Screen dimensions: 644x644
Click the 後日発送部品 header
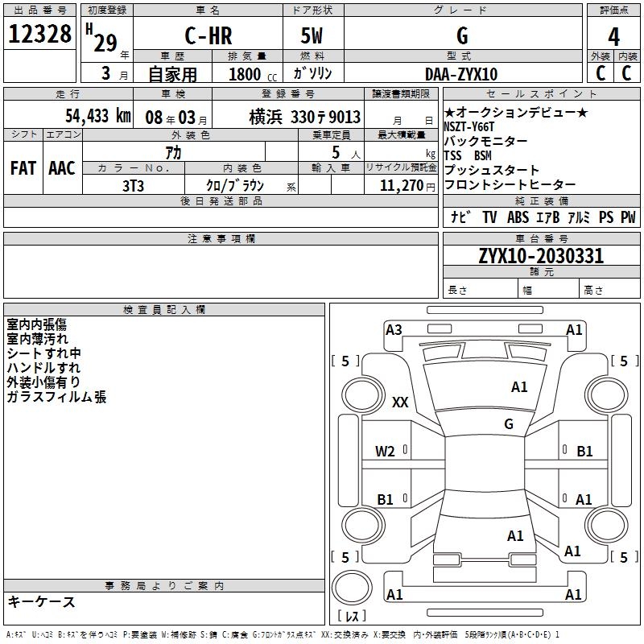[x=221, y=200]
